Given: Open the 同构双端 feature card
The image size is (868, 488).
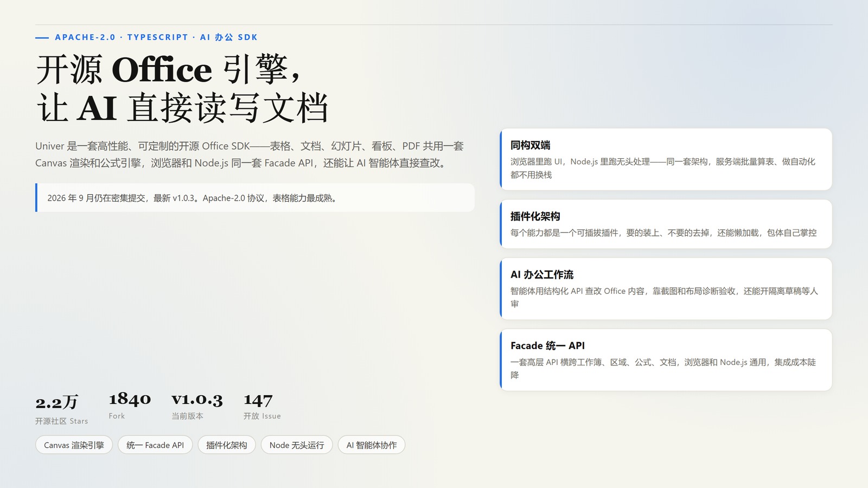Looking at the screenshot, I should 666,159.
